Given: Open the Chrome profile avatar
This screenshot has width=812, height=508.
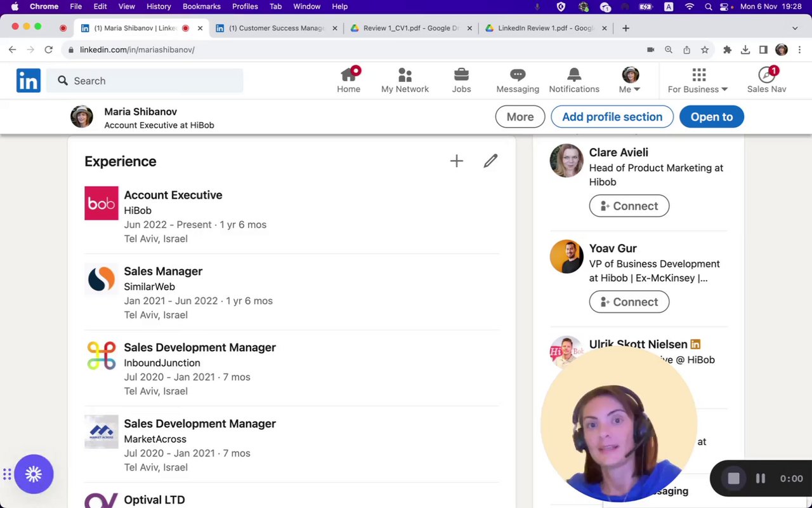Looking at the screenshot, I should [x=782, y=50].
